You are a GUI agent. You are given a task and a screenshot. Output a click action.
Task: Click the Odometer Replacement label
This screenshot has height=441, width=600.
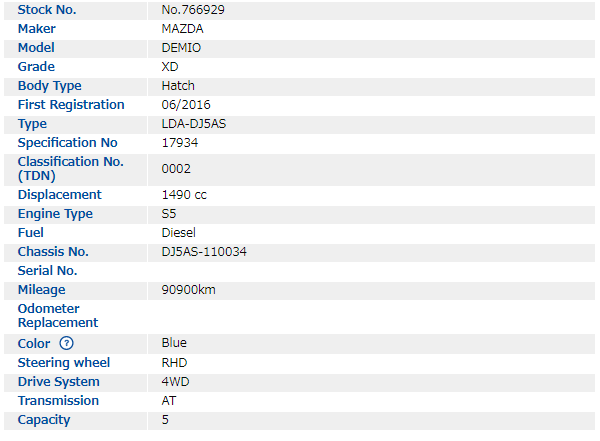click(58, 316)
